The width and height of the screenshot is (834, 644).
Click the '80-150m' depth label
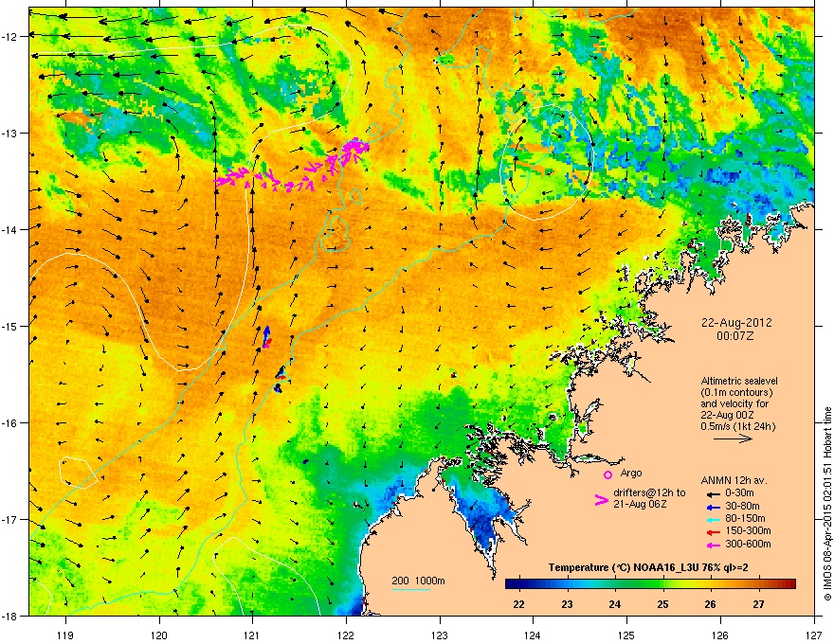745,519
